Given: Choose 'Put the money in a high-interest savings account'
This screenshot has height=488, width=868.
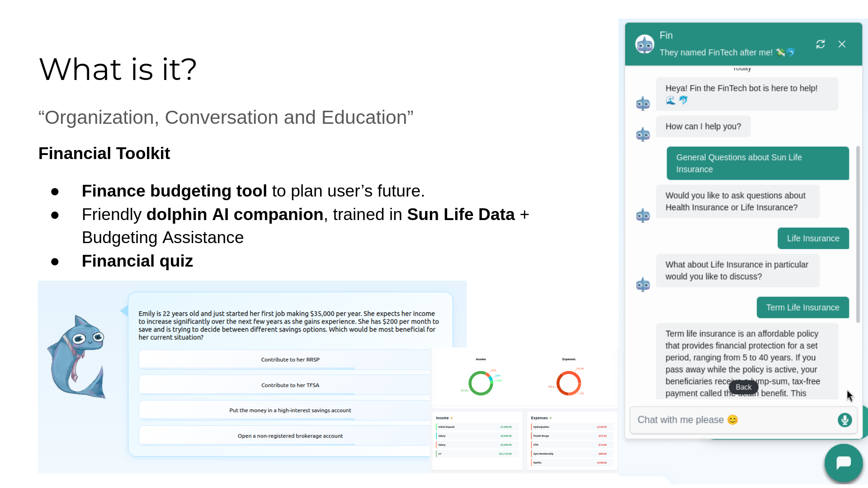Looking at the screenshot, I should pyautogui.click(x=290, y=410).
